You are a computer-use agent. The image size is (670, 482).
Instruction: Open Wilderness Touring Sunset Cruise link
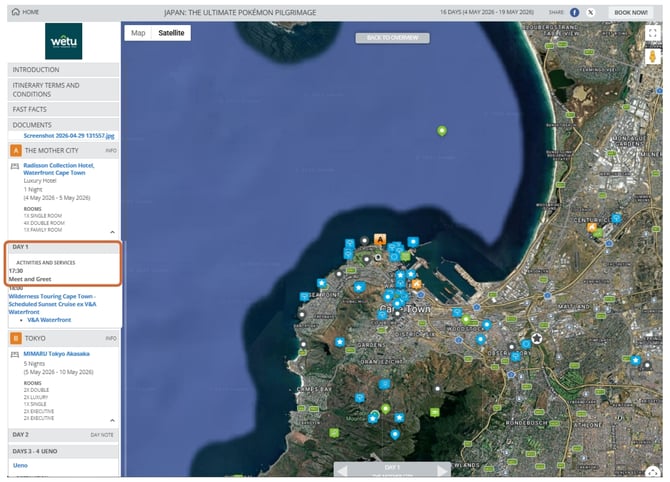pos(52,304)
